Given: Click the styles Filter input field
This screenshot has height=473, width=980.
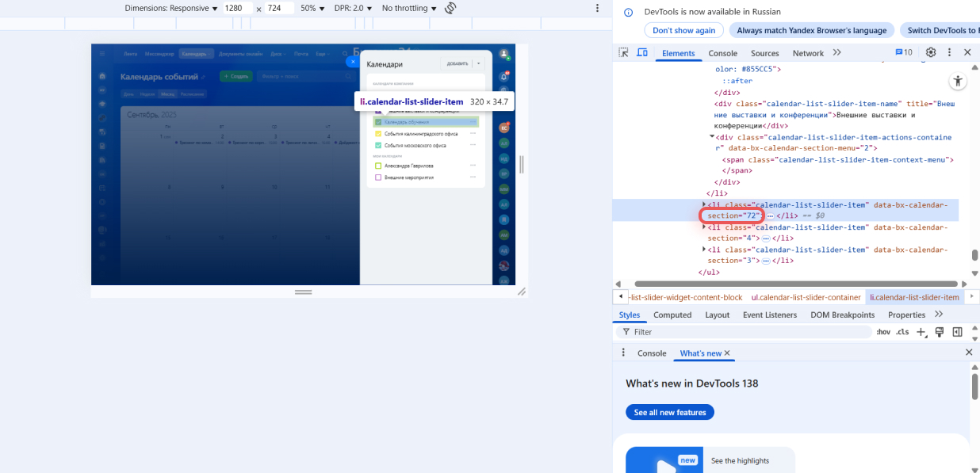Looking at the screenshot, I should (745, 332).
